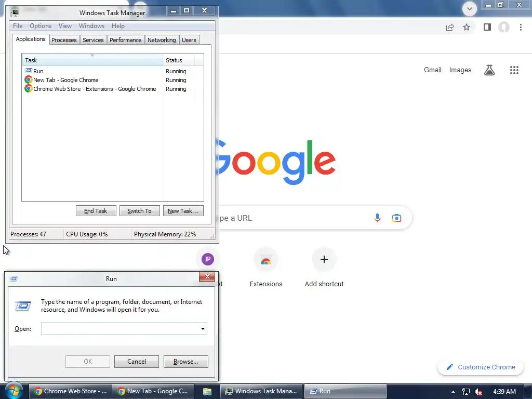
Task: Open the Gmail link in Chrome
Action: [x=433, y=70]
